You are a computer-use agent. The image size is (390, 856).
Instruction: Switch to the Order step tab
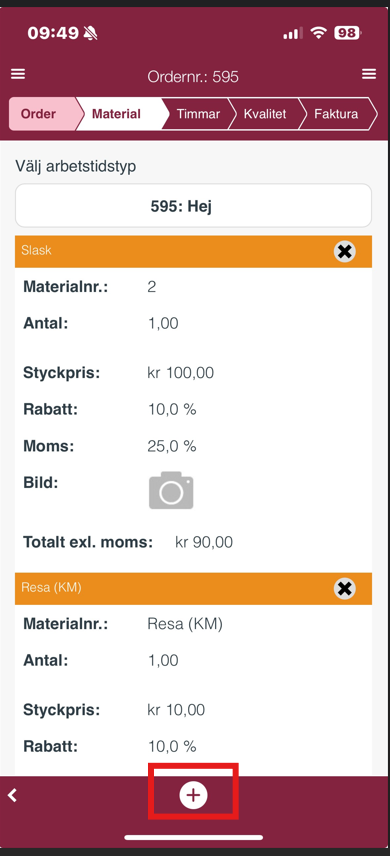pyautogui.click(x=42, y=114)
